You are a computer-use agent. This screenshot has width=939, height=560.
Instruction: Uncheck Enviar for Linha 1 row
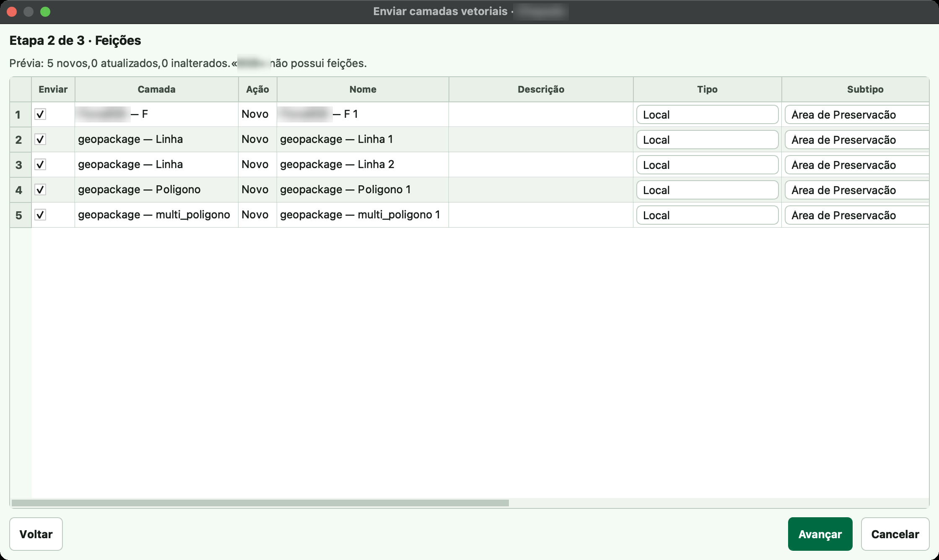tap(40, 139)
